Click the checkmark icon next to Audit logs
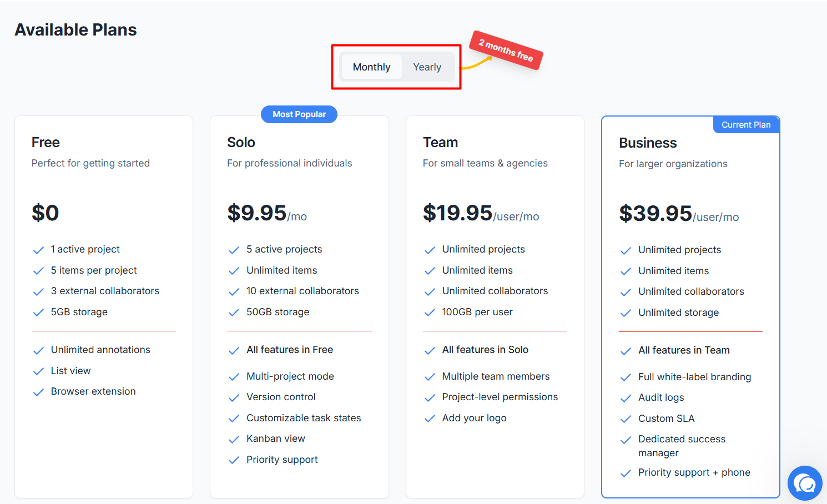 (x=626, y=399)
